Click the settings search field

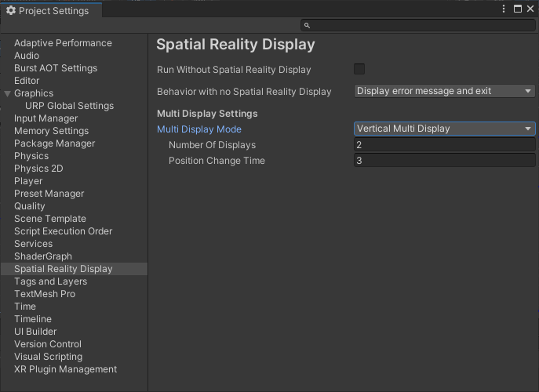(x=418, y=25)
